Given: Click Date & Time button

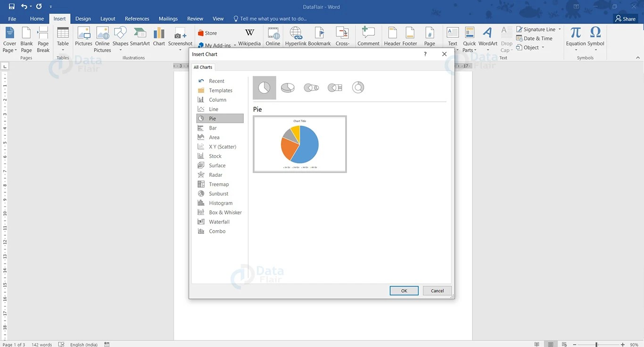Looking at the screenshot, I should [535, 38].
